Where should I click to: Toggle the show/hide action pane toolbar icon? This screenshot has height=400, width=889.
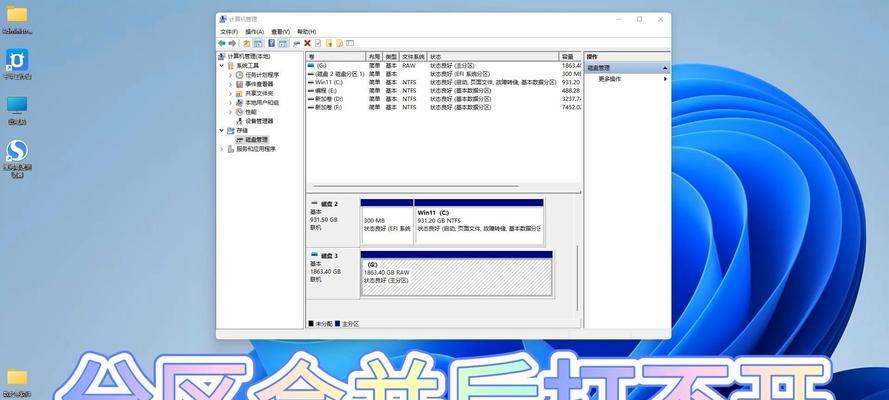(282, 43)
